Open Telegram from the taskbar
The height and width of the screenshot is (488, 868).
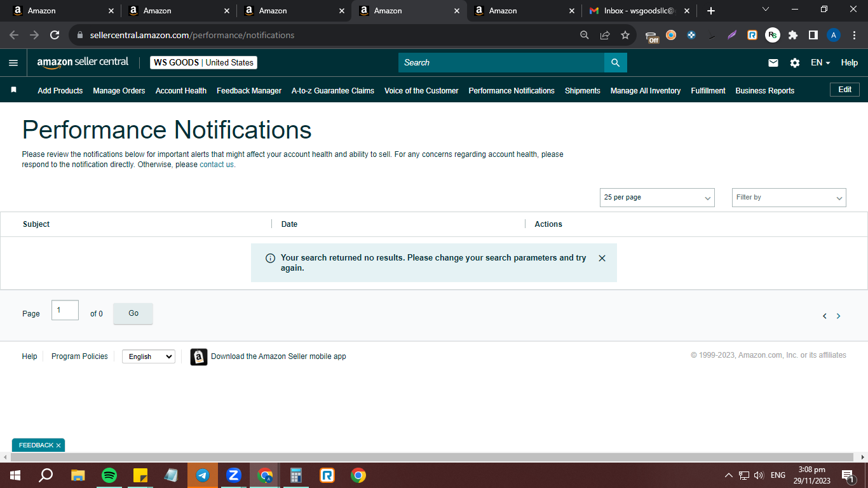(203, 475)
